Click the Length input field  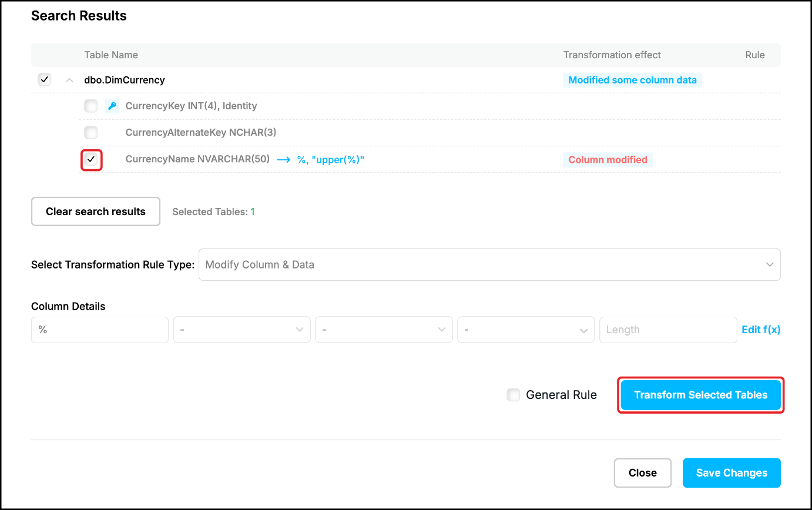coord(668,330)
